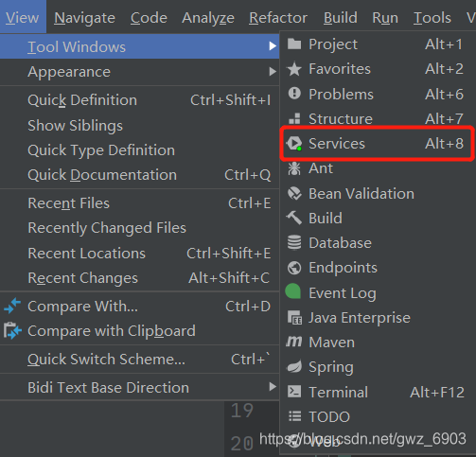Open the Analyze menu
Image resolution: width=476 pixels, height=457 pixels.
pyautogui.click(x=208, y=18)
